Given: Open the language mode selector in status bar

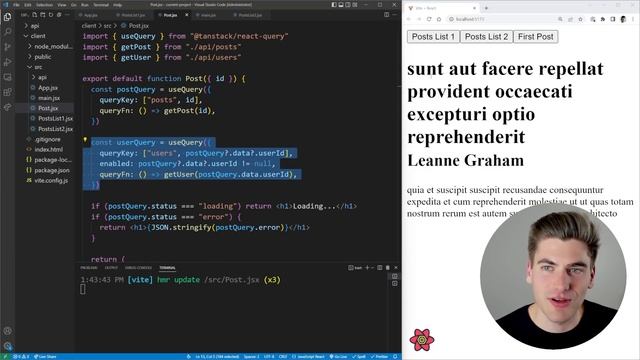Looking at the screenshot, I should click(308, 357).
